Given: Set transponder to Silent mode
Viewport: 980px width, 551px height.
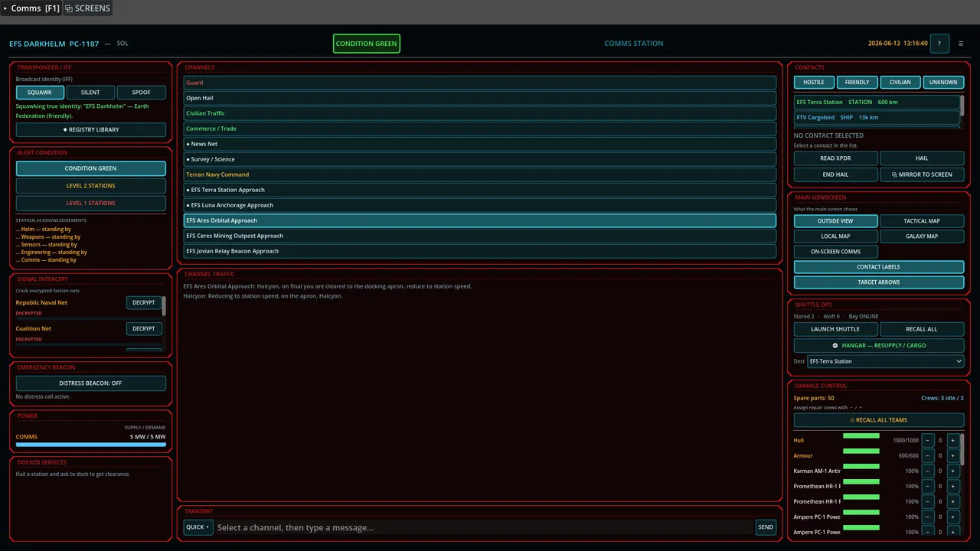Looking at the screenshot, I should [x=90, y=92].
